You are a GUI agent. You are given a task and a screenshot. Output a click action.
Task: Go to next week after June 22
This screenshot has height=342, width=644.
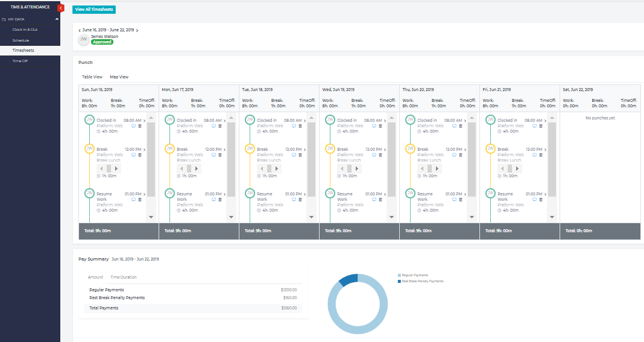click(137, 30)
